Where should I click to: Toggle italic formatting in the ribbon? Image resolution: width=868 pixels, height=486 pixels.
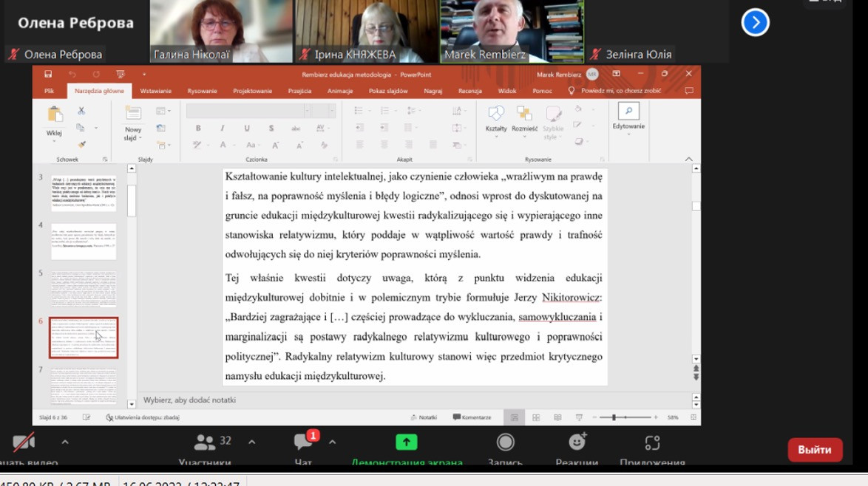click(x=223, y=129)
